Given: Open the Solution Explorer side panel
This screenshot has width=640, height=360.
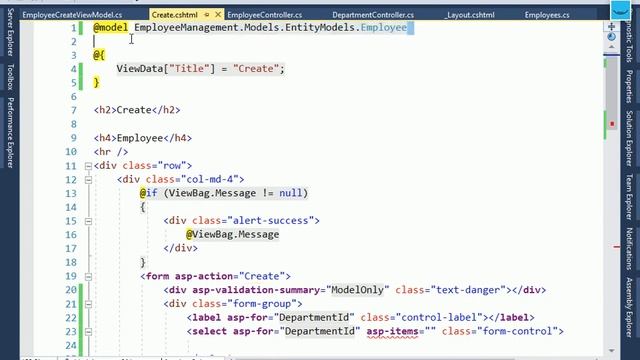Looking at the screenshot, I should [x=629, y=138].
